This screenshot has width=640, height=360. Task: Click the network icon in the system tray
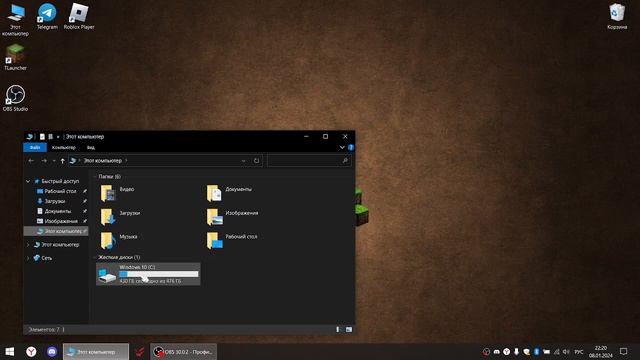click(x=556, y=351)
